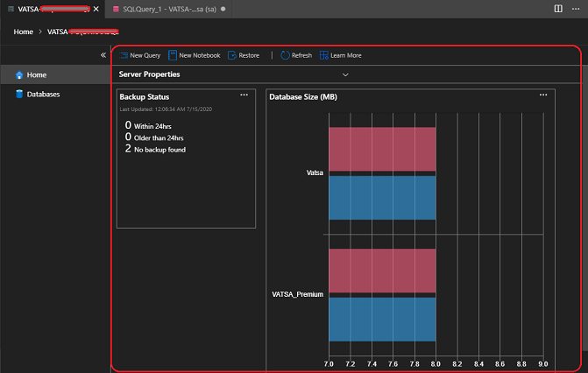Switch to the SQLQuery_1 tab
Viewport: 588px width, 373px height.
(169, 9)
